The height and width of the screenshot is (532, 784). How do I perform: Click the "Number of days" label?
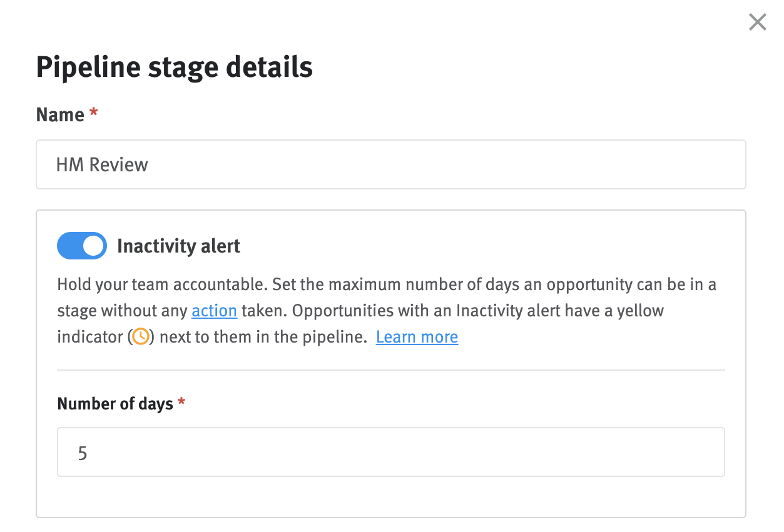coord(115,404)
